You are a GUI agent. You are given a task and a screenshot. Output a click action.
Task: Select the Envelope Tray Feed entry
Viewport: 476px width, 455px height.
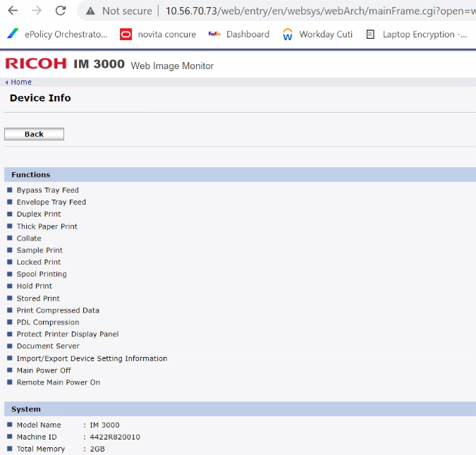pyautogui.click(x=51, y=202)
